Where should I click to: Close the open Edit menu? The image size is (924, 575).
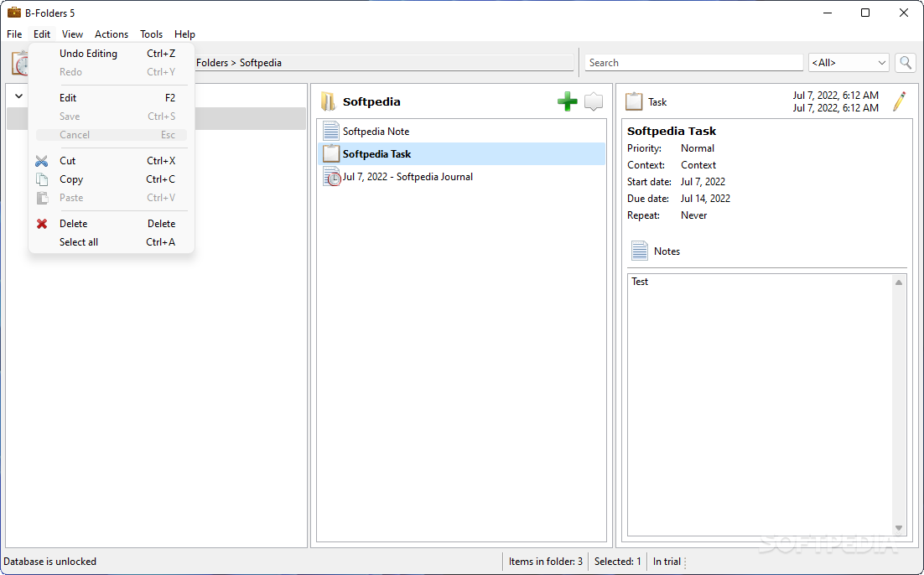pyautogui.click(x=42, y=34)
